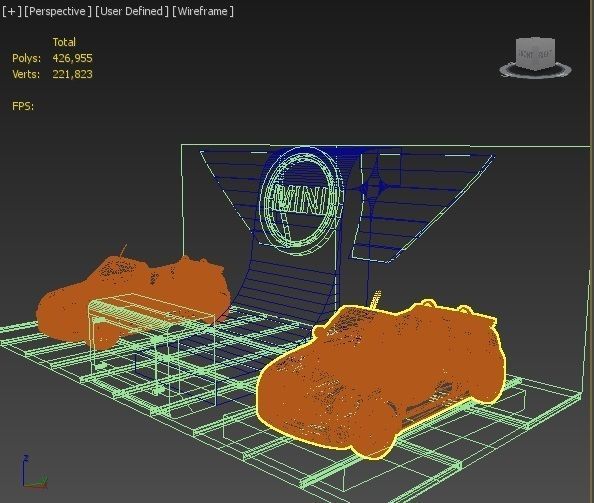Select the highlighted orange car in front

point(381,379)
